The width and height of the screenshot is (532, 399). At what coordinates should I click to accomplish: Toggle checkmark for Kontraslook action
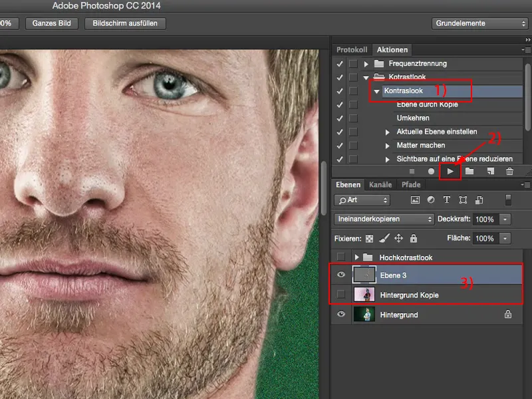click(x=340, y=91)
